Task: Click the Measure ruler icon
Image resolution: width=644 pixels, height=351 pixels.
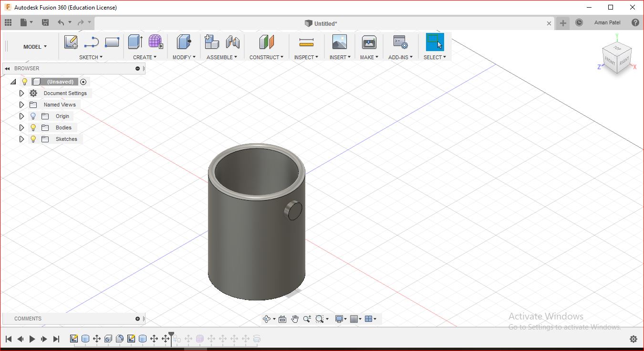Action: [306, 43]
